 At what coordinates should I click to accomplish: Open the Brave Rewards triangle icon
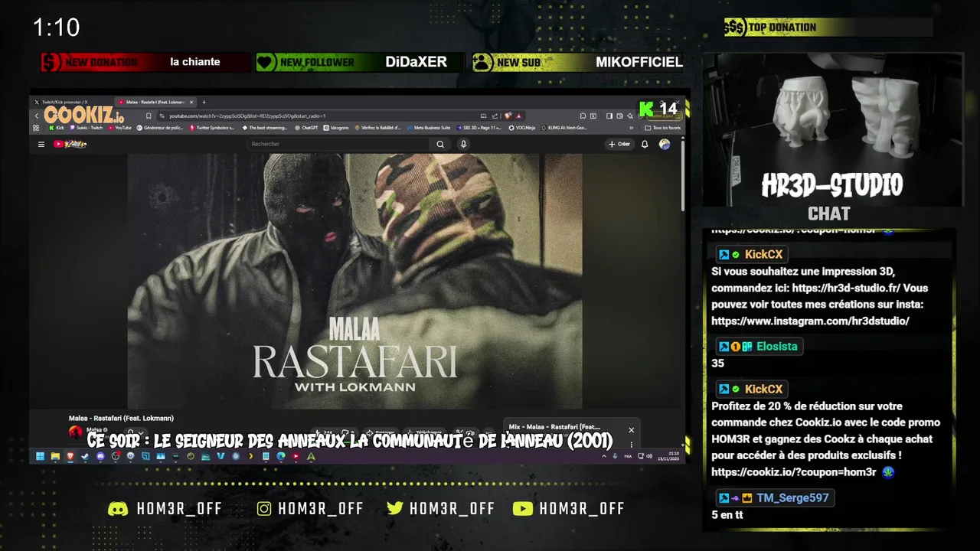point(519,116)
